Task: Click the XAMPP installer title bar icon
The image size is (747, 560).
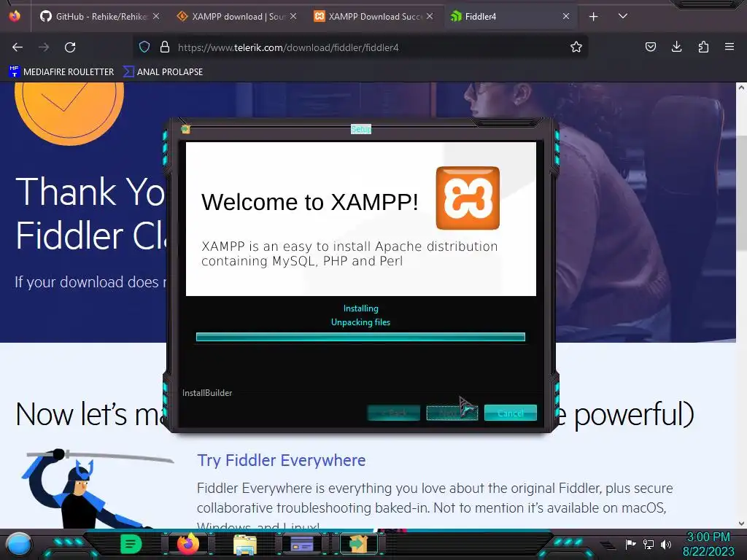Action: (x=186, y=129)
